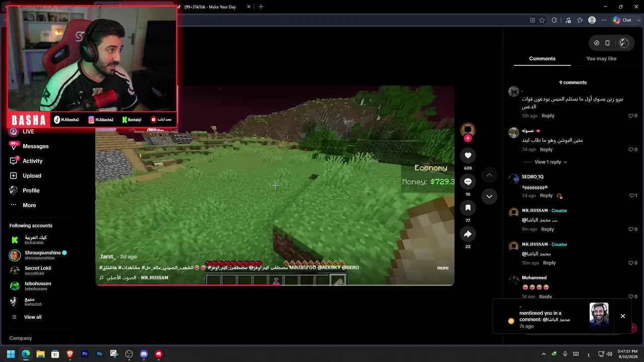The image size is (644, 362).
Task: Open the More menu in the sidebar
Action: tap(29, 205)
